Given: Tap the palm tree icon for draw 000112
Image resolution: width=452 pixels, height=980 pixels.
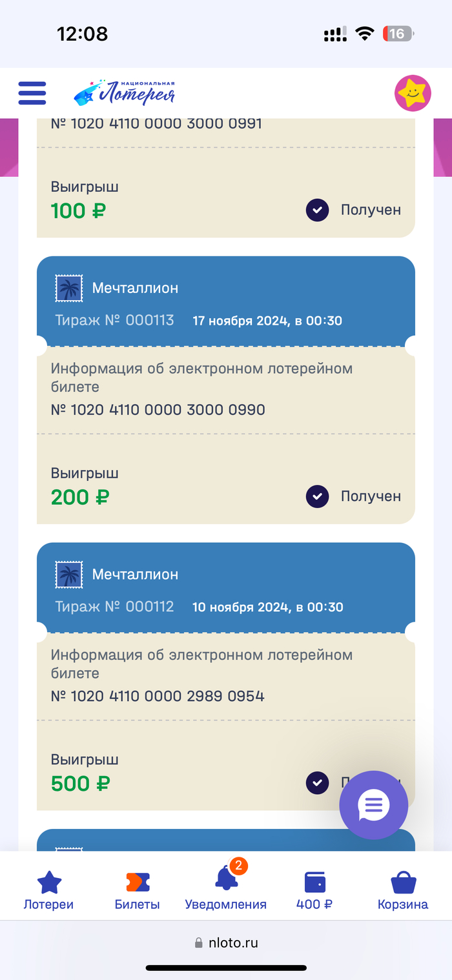Looking at the screenshot, I should coord(69,575).
